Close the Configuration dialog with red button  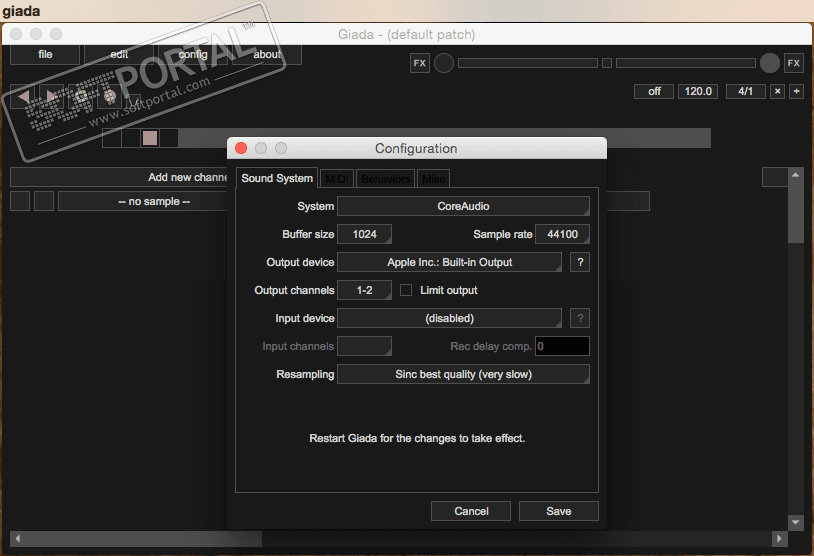(241, 148)
